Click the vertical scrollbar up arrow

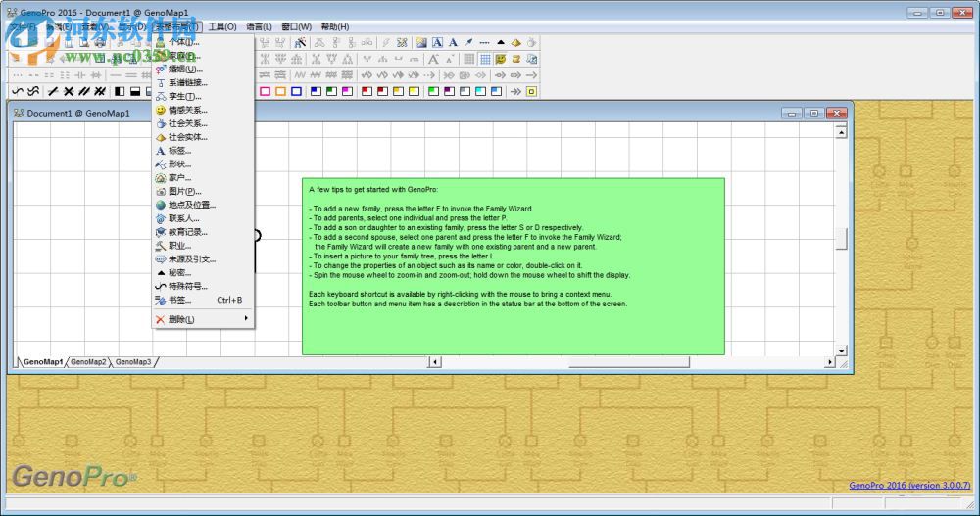coord(841,132)
